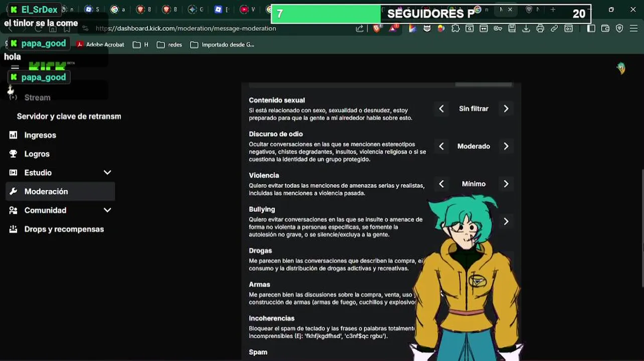Select Moderación in the sidebar
The image size is (644, 361).
point(60,192)
